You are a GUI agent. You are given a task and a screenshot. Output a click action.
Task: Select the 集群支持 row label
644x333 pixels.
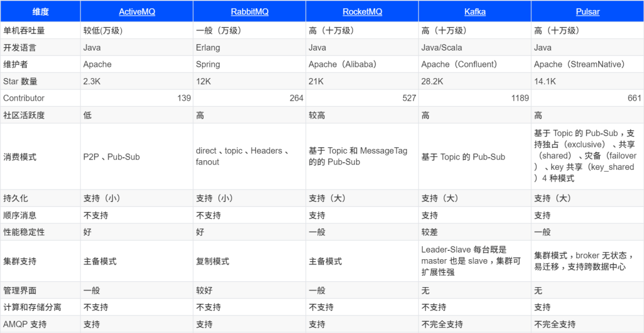20,262
